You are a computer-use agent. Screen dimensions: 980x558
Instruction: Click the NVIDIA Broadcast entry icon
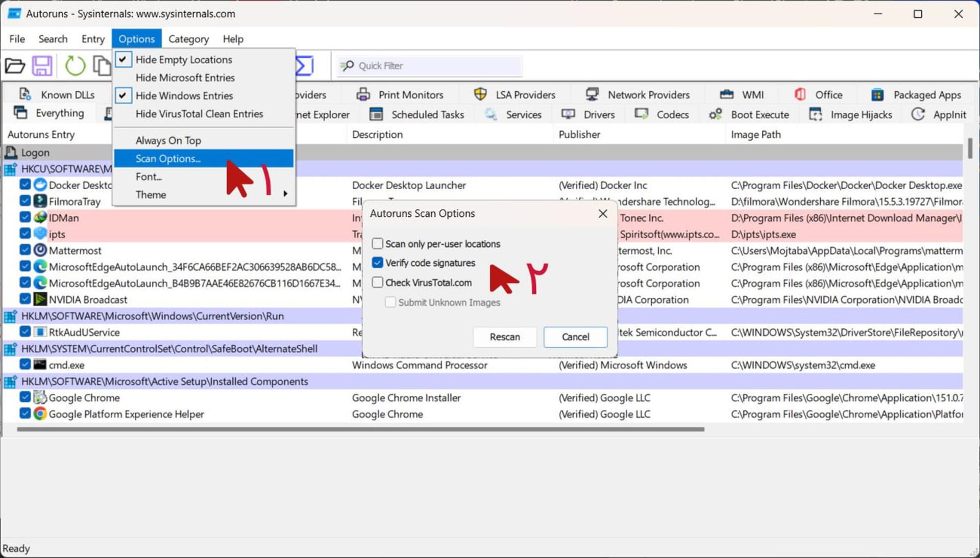[x=40, y=299]
